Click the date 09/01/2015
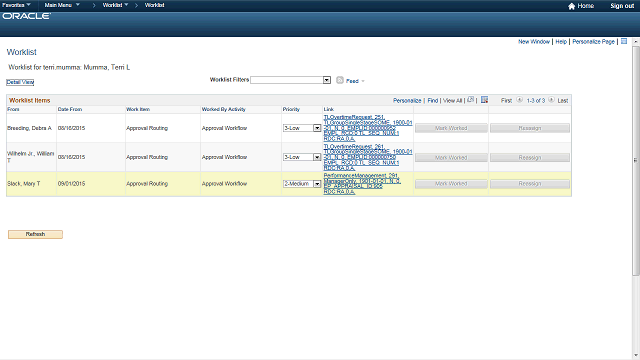Image resolution: width=640 pixels, height=360 pixels. (x=71, y=184)
